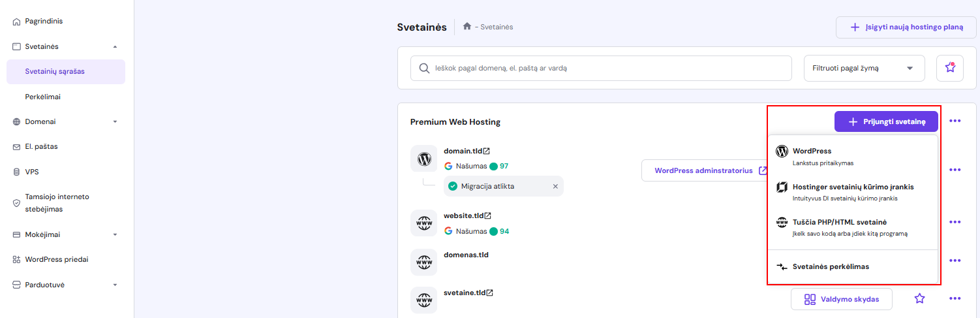Viewport: 980px width, 318px height.
Task: Expand the Domenai sidebar section
Action: [x=115, y=121]
